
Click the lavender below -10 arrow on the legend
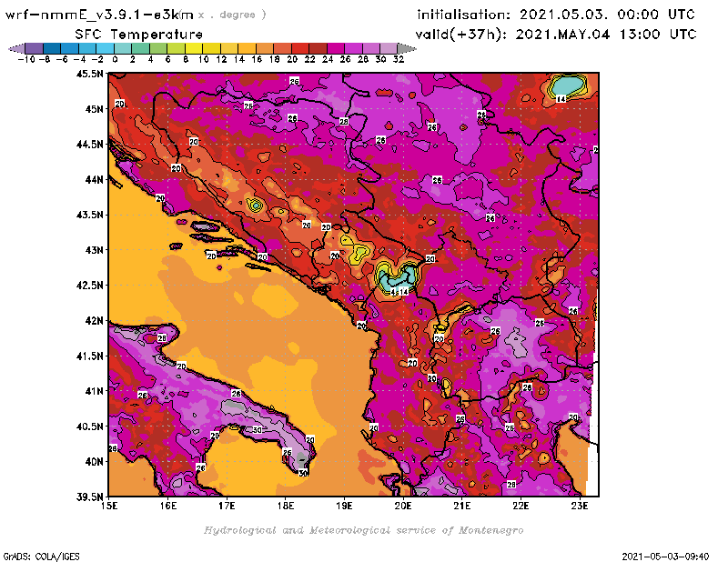click(x=16, y=48)
